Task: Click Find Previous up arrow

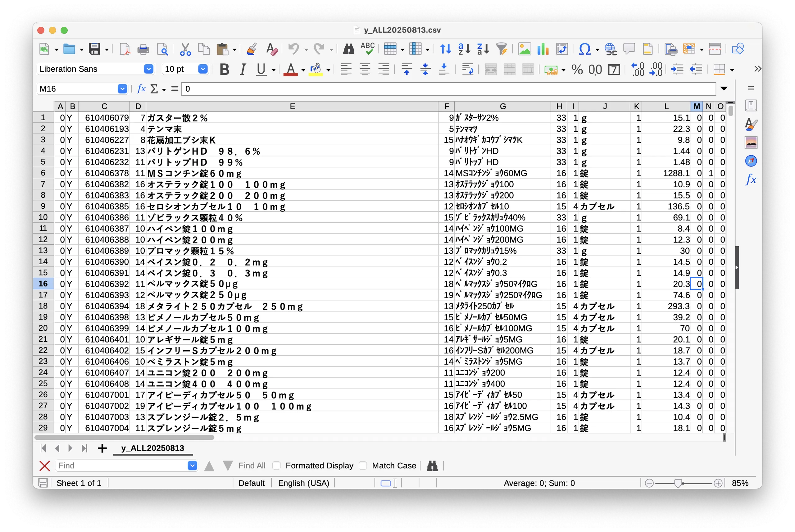Action: (209, 466)
